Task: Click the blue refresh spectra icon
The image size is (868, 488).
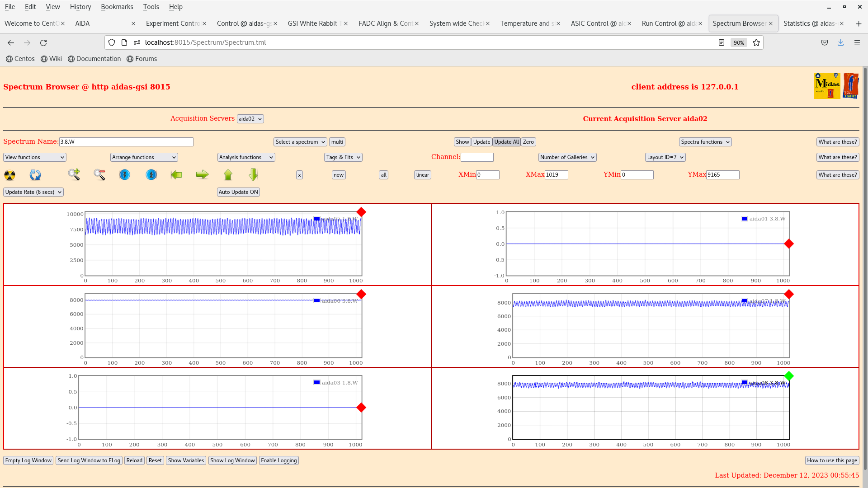Action: [35, 175]
